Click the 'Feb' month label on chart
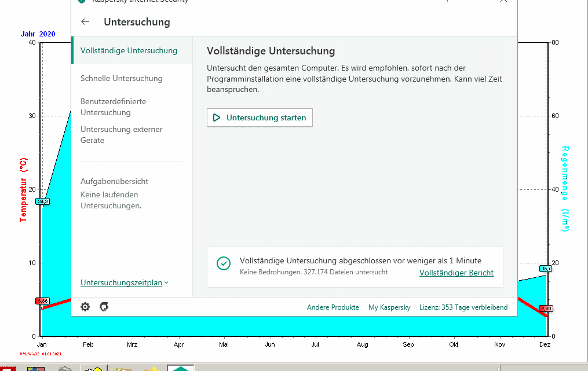The image size is (588, 371). coord(88,344)
